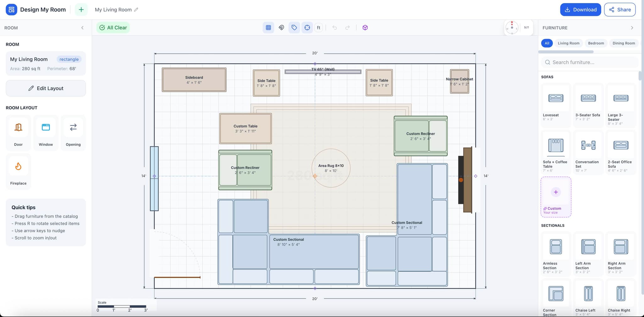The width and height of the screenshot is (644, 317).
Task: Collapse the ROOM panel chevron
Action: 82,28
